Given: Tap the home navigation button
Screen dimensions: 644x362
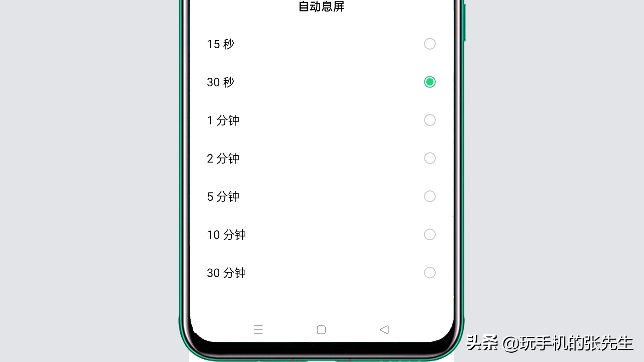Looking at the screenshot, I should (x=322, y=329).
